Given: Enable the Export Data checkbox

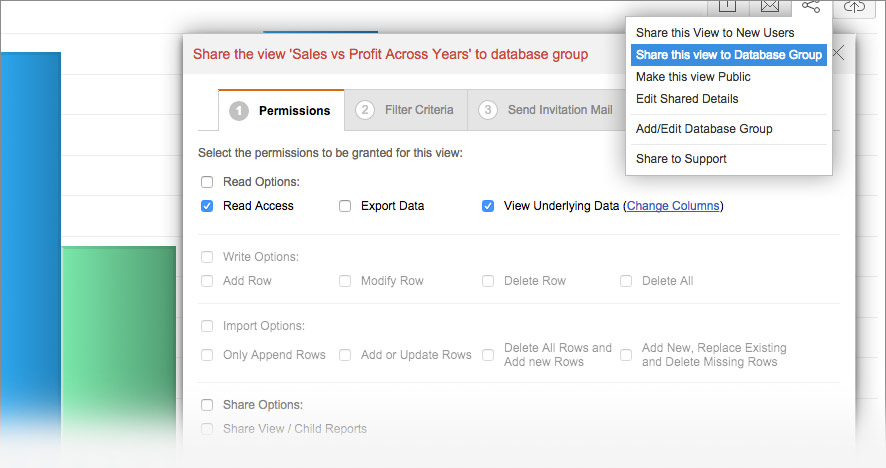Looking at the screenshot, I should (x=345, y=206).
